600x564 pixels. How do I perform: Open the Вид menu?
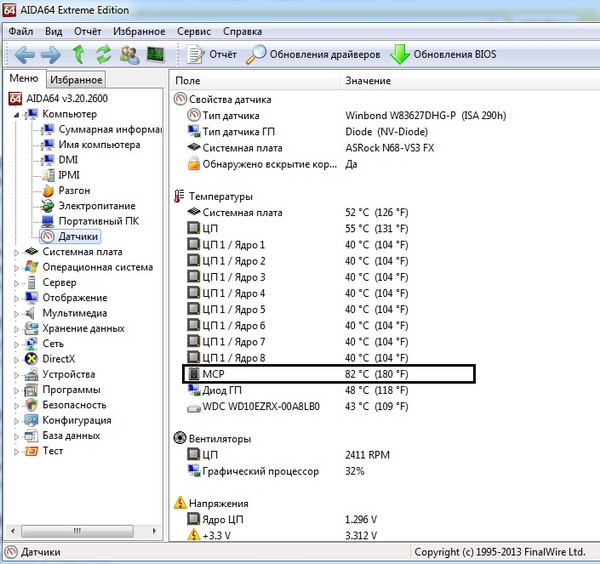click(54, 31)
